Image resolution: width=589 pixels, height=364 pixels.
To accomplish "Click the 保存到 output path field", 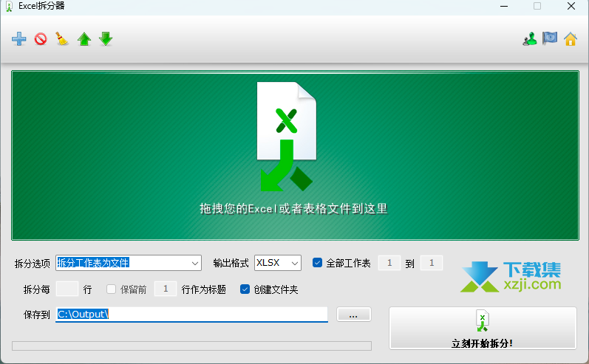I will pos(191,315).
